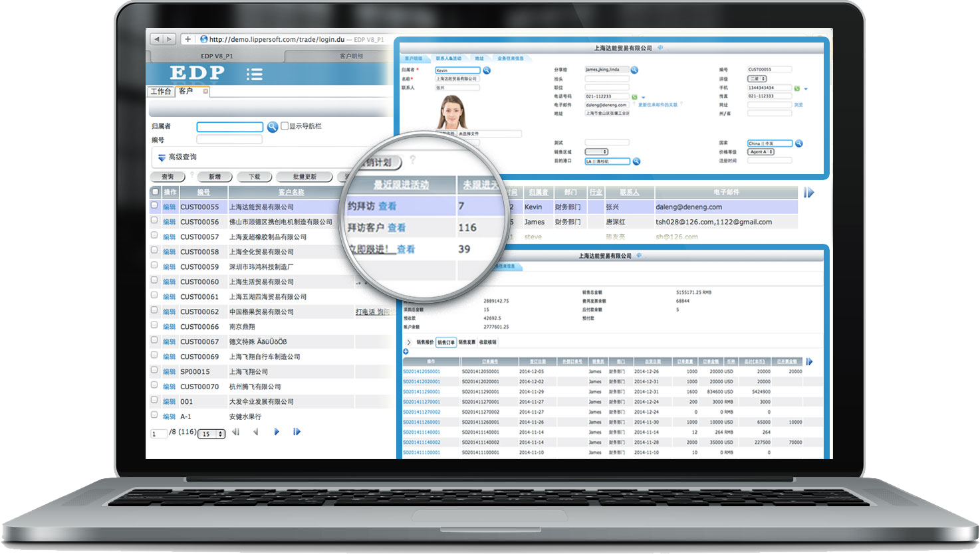Click lookup icon next to 国家 field
Viewport: 980px width, 554px height.
799,143
